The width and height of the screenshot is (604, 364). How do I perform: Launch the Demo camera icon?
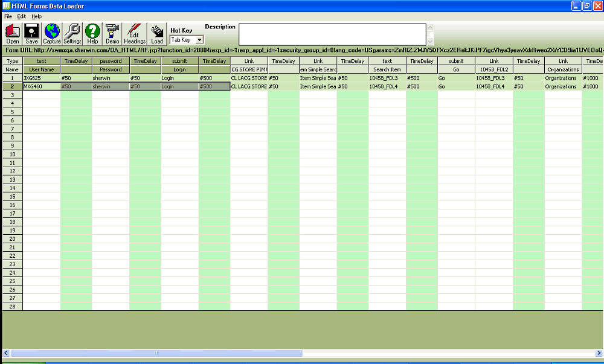coord(112,34)
